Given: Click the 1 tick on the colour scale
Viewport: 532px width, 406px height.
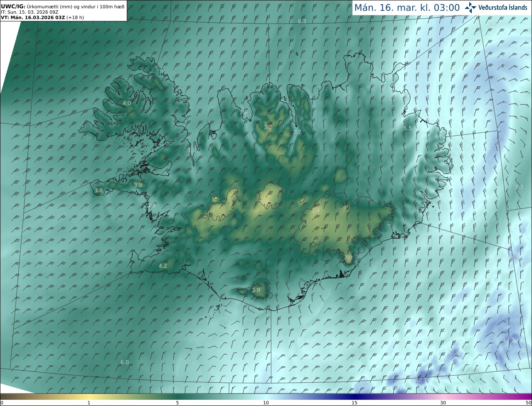Looking at the screenshot, I should (x=89, y=403).
